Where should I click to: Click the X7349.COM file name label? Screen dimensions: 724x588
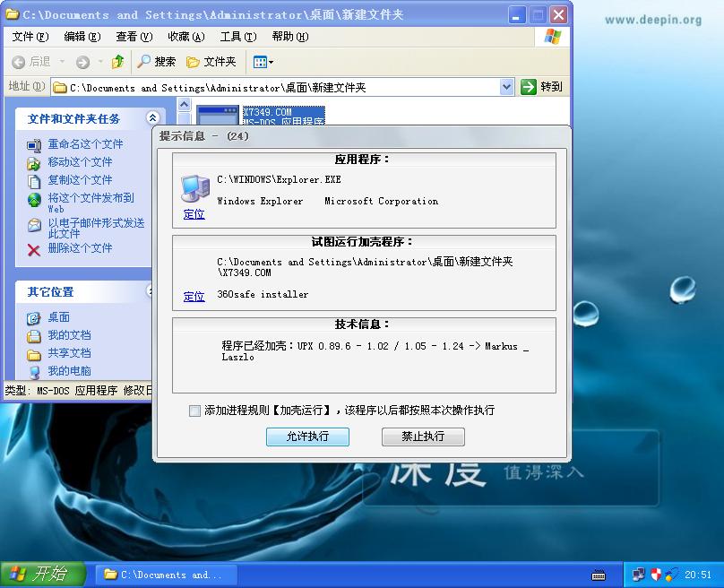(267, 112)
